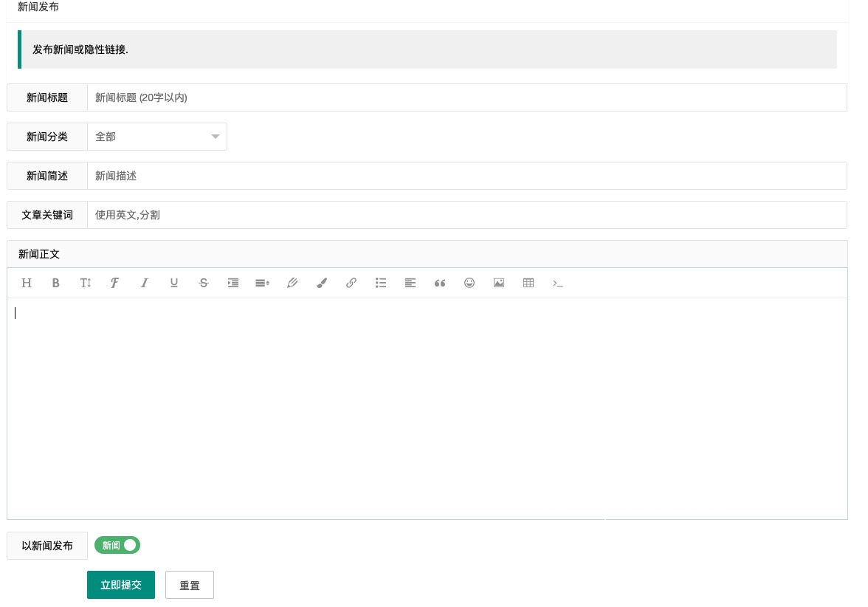Click into the 文章关键词 keywords field
This screenshot has width=868, height=607.
(466, 215)
